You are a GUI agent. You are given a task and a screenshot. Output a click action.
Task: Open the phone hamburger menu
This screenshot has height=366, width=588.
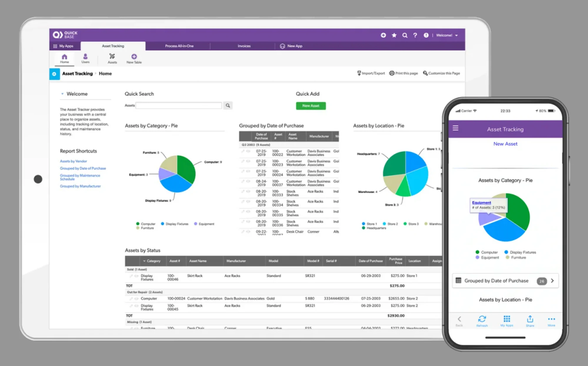pos(455,128)
